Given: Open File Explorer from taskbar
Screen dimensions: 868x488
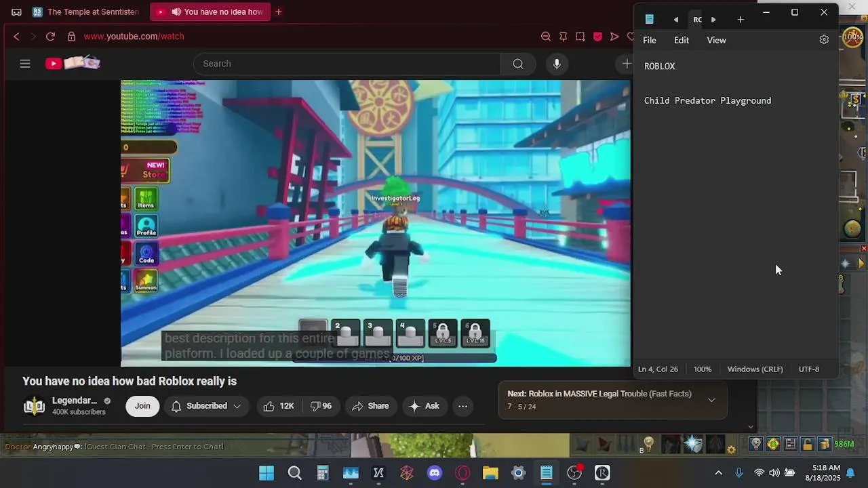Looking at the screenshot, I should point(490,473).
